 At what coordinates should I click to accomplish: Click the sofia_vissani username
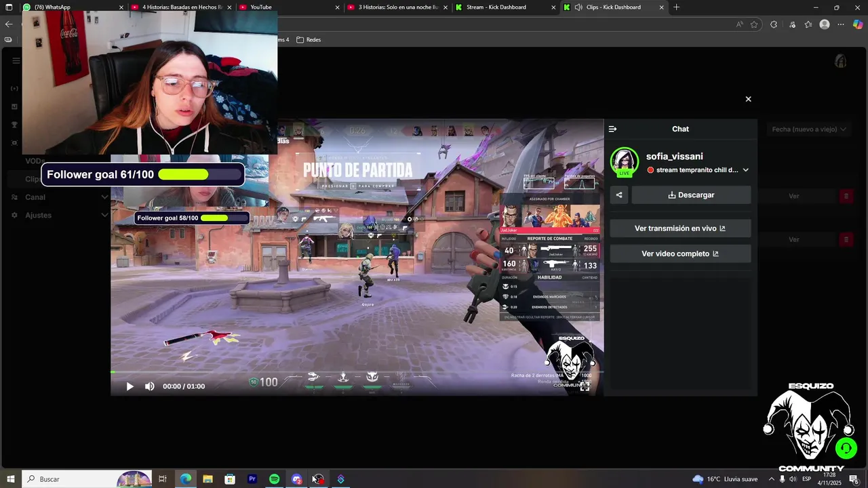[x=674, y=156]
